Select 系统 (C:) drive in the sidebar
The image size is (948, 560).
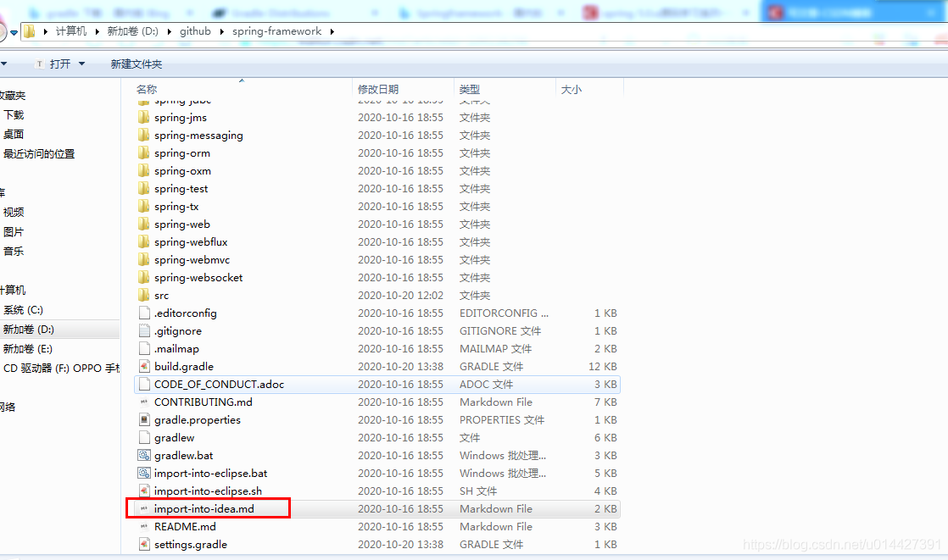pyautogui.click(x=23, y=310)
